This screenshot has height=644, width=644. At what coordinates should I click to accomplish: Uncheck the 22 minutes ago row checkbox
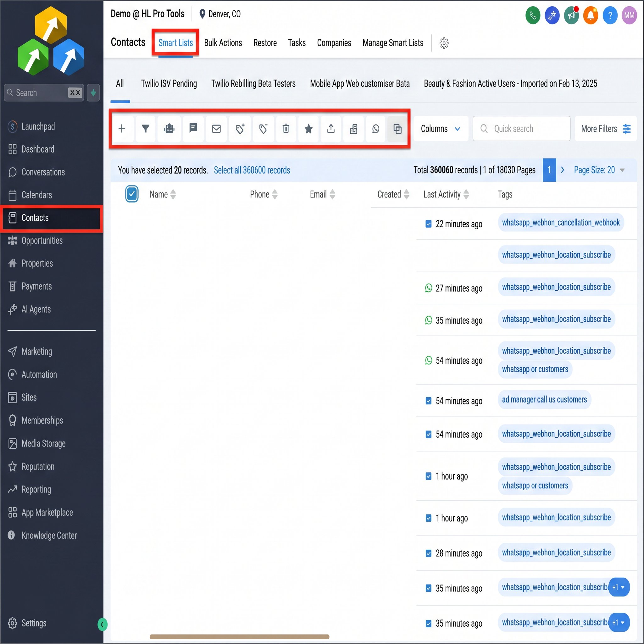click(x=429, y=224)
